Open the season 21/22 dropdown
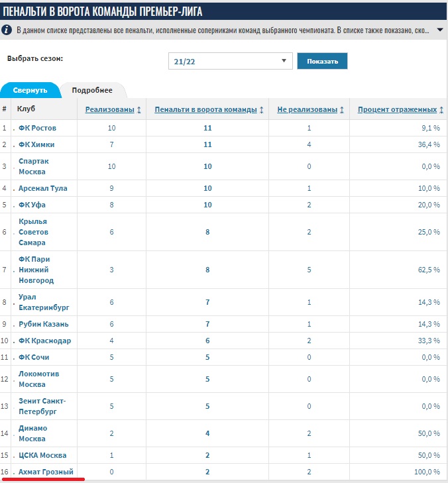Image resolution: width=448 pixels, height=483 pixels. 230,61
